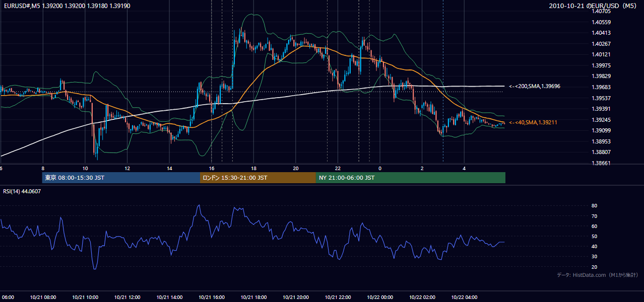Click the 10/22 00:00 bottom time label
The image size is (644, 302).
pos(380,297)
